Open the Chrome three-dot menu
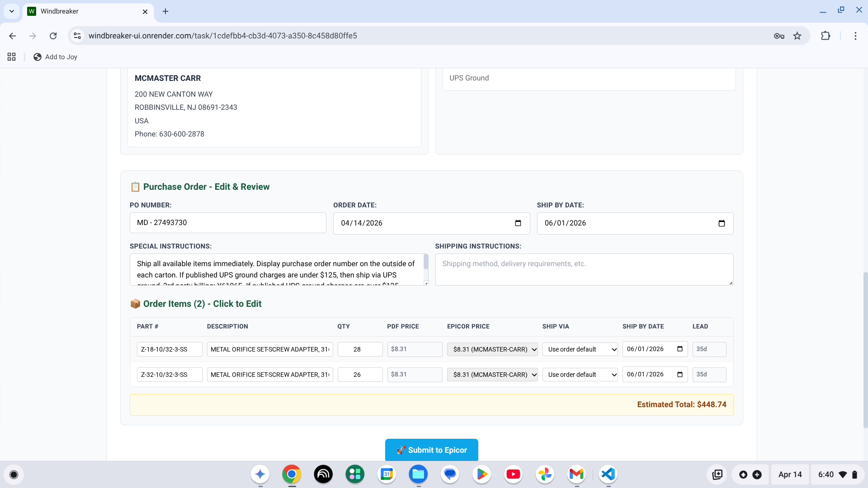The width and height of the screenshot is (868, 488). click(855, 36)
